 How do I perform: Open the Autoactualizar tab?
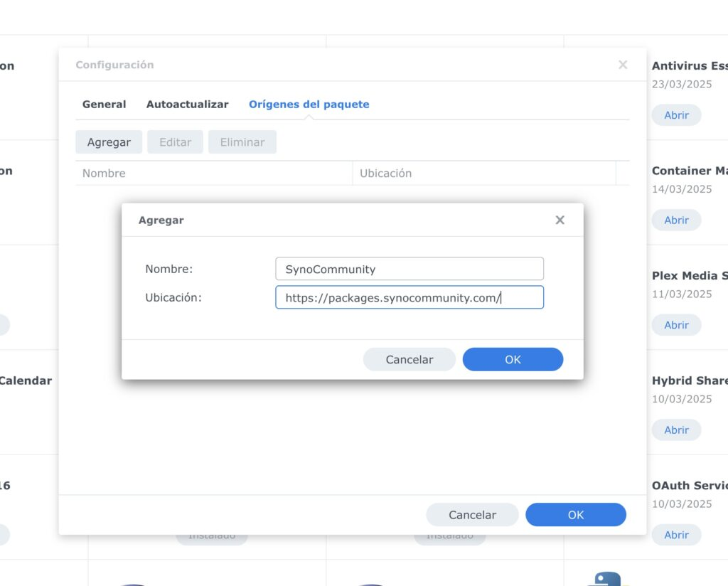(x=187, y=105)
